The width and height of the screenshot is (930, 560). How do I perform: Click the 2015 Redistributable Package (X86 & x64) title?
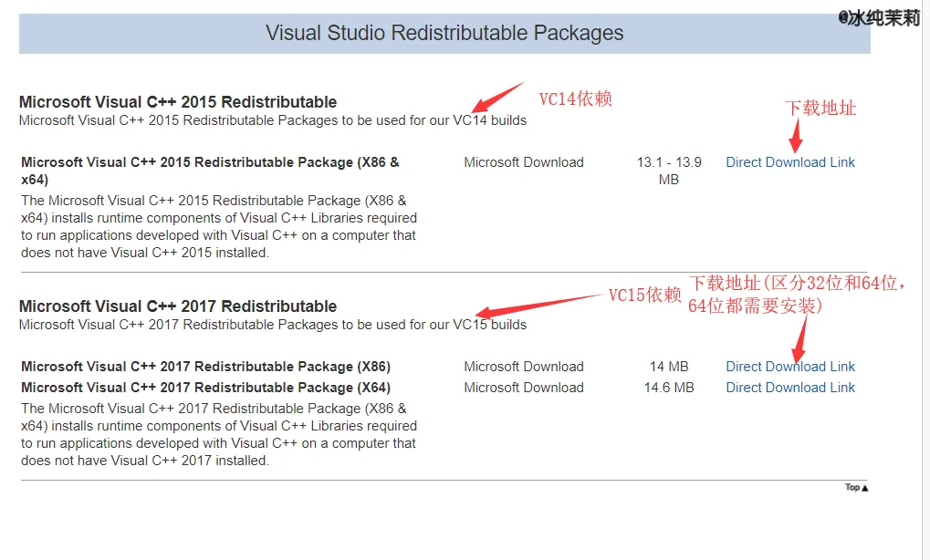click(211, 171)
